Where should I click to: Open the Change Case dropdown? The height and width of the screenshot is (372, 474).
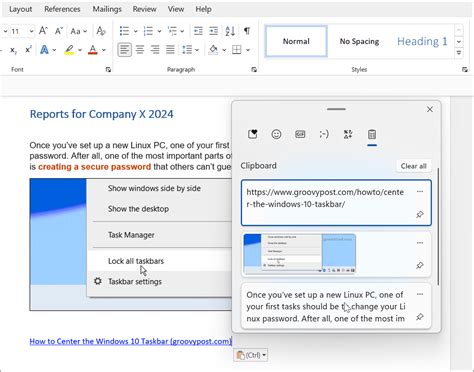point(79,31)
